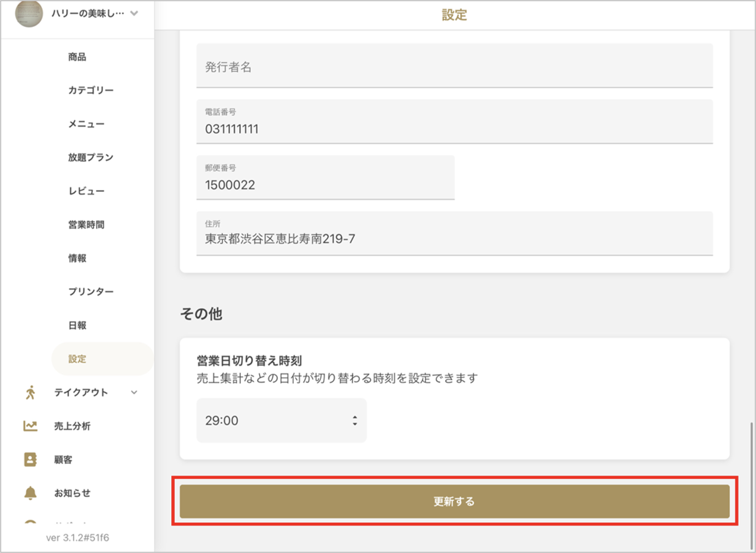Click the version text ver 3.1.2#51f6
The width and height of the screenshot is (756, 553).
[x=77, y=538]
